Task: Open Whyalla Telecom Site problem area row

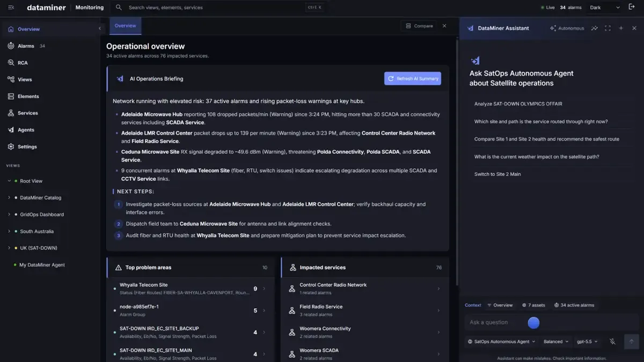Action: (x=191, y=289)
